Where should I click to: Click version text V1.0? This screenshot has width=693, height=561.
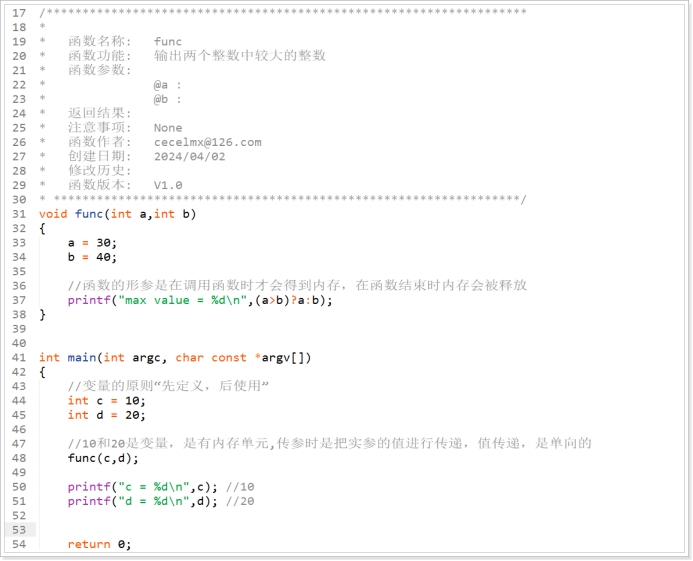click(x=168, y=185)
